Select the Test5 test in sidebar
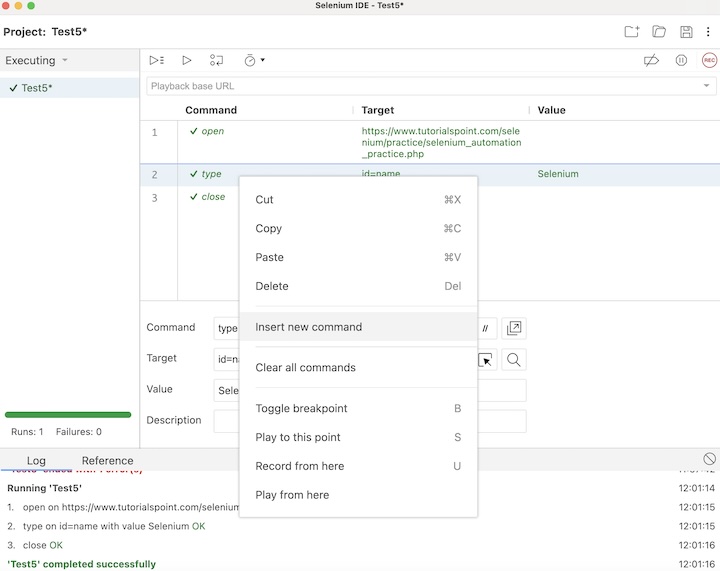 (x=37, y=88)
